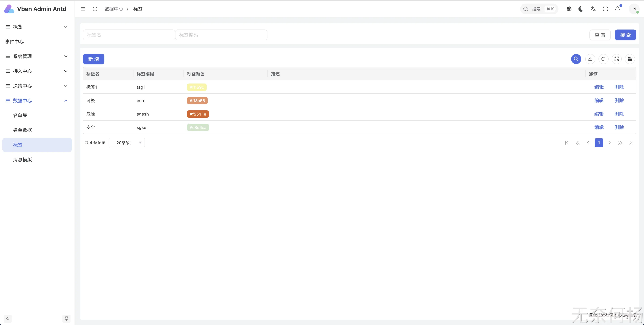Open the settings gear icon in header
This screenshot has height=325, width=644.
pos(569,9)
